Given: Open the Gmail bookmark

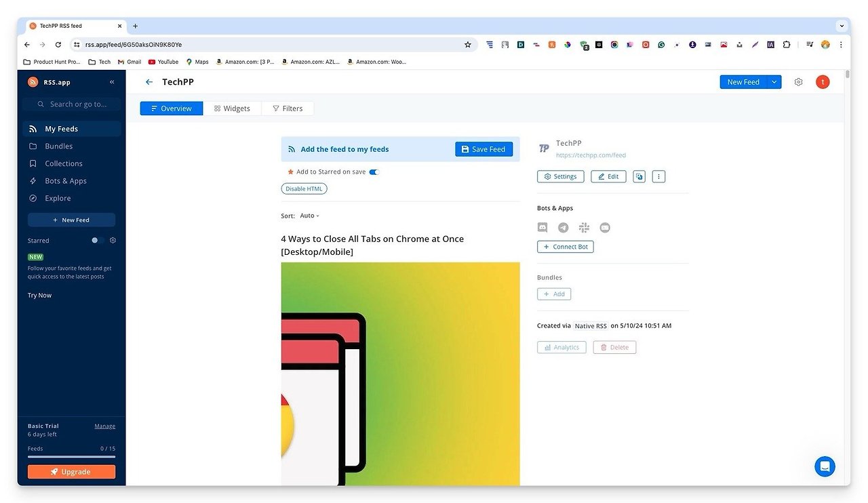Looking at the screenshot, I should tap(130, 62).
